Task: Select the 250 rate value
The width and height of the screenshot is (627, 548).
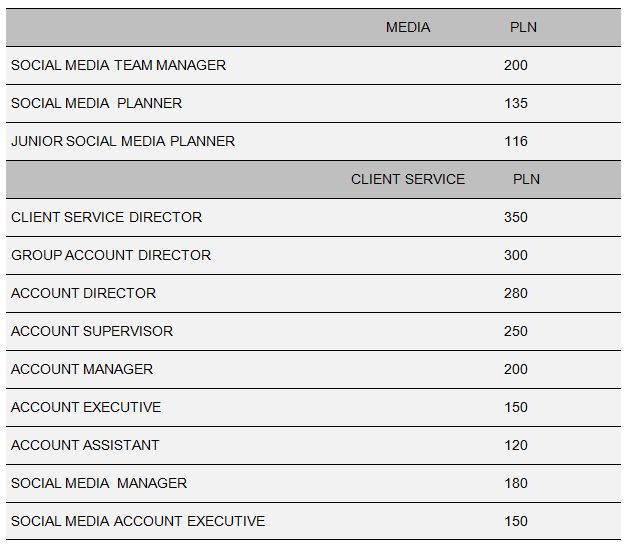Action: pos(516,331)
